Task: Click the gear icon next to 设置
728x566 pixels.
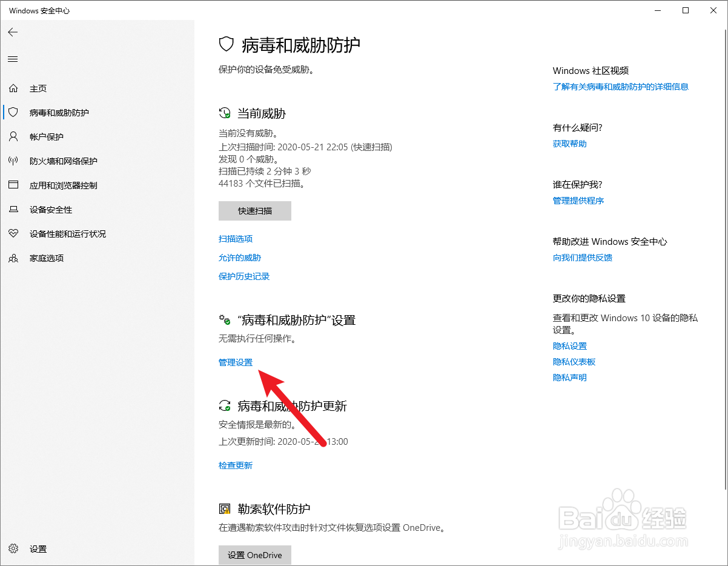Action: pos(13,549)
